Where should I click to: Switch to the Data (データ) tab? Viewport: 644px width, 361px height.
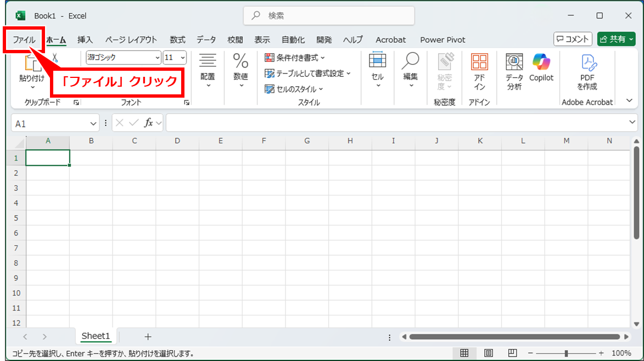point(206,40)
